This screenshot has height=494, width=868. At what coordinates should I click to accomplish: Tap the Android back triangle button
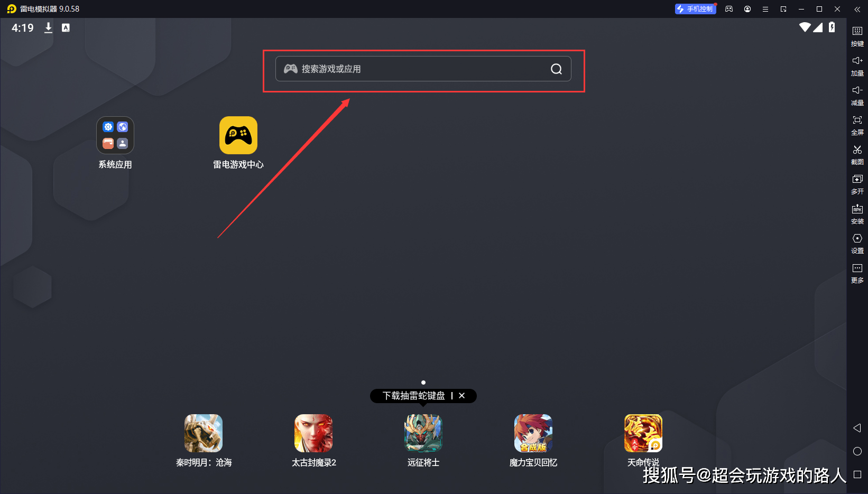857,428
